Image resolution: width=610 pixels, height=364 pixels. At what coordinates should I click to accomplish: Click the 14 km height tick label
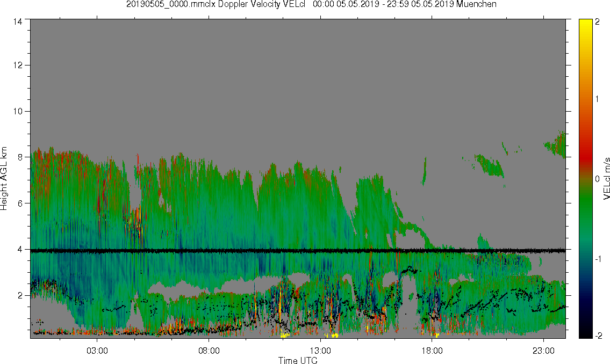click(18, 21)
